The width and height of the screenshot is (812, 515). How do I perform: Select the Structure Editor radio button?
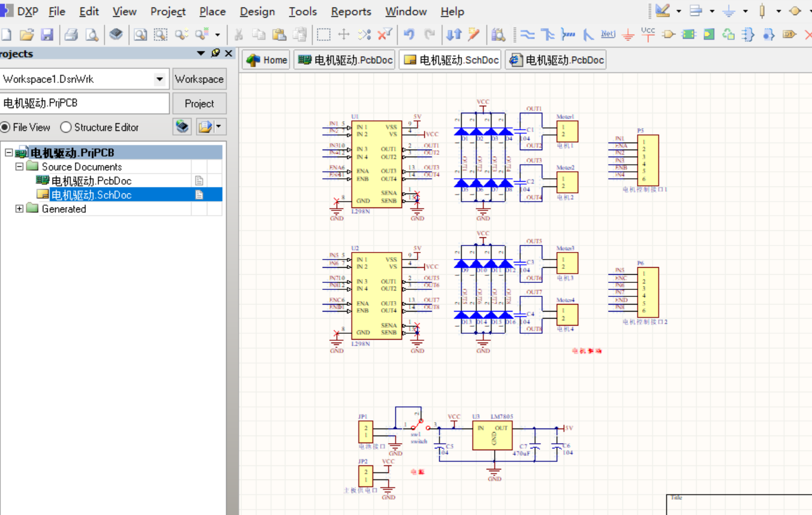coord(66,127)
